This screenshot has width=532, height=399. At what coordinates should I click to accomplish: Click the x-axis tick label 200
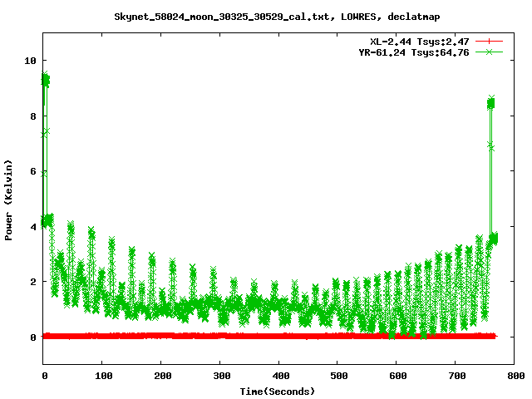pos(163,376)
